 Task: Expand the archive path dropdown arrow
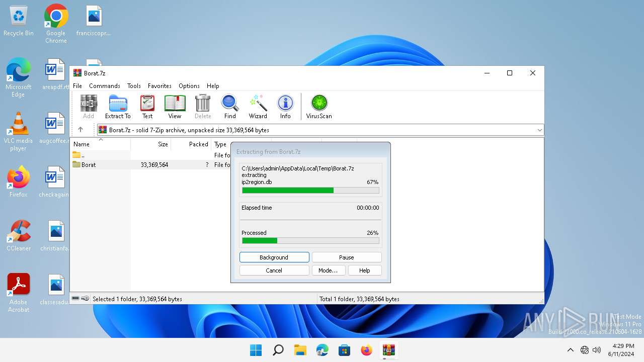pos(539,130)
